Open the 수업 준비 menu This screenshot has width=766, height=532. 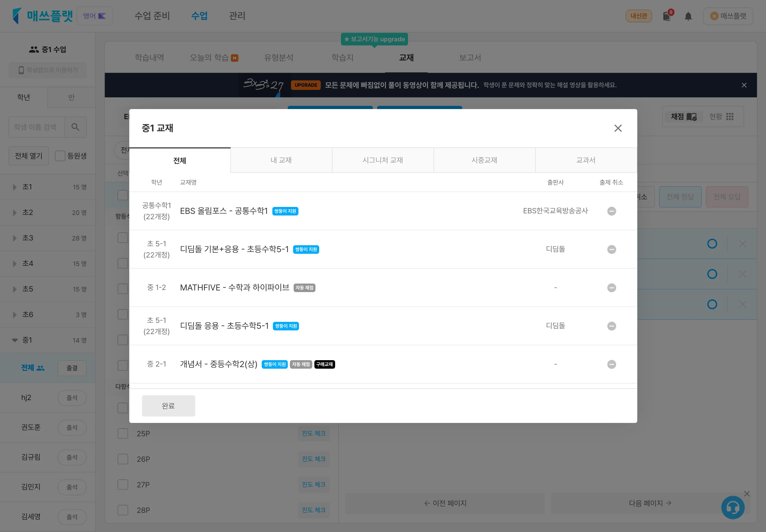point(152,16)
